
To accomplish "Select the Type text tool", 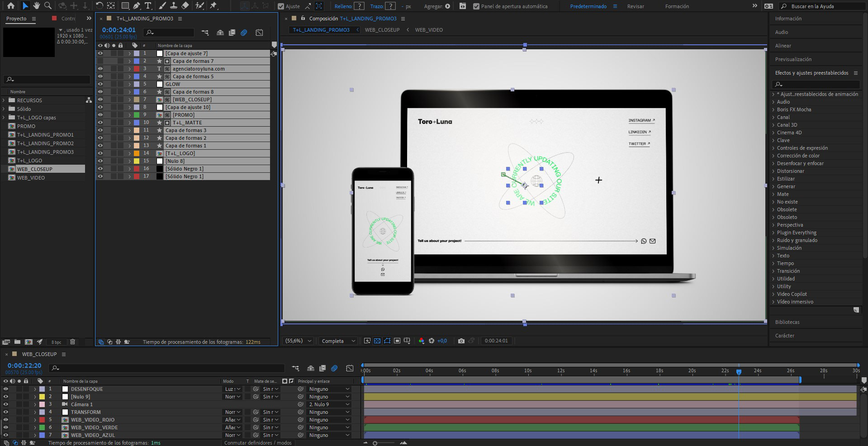I will click(x=148, y=6).
